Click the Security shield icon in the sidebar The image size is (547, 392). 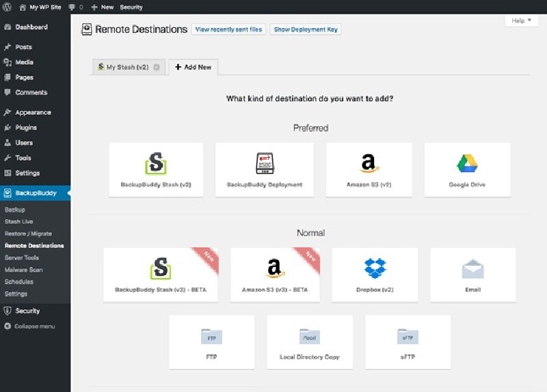[8, 311]
